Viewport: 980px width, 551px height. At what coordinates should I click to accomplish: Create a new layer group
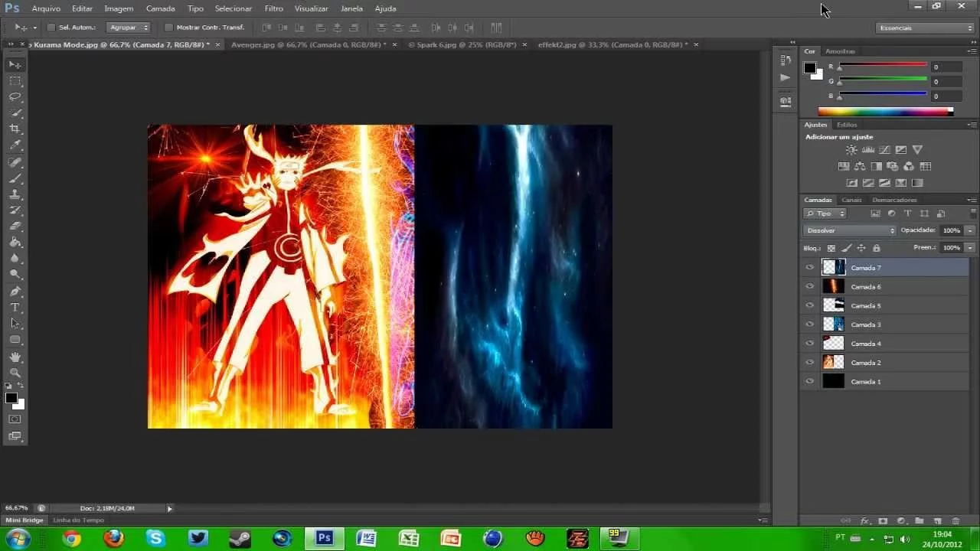tap(919, 521)
